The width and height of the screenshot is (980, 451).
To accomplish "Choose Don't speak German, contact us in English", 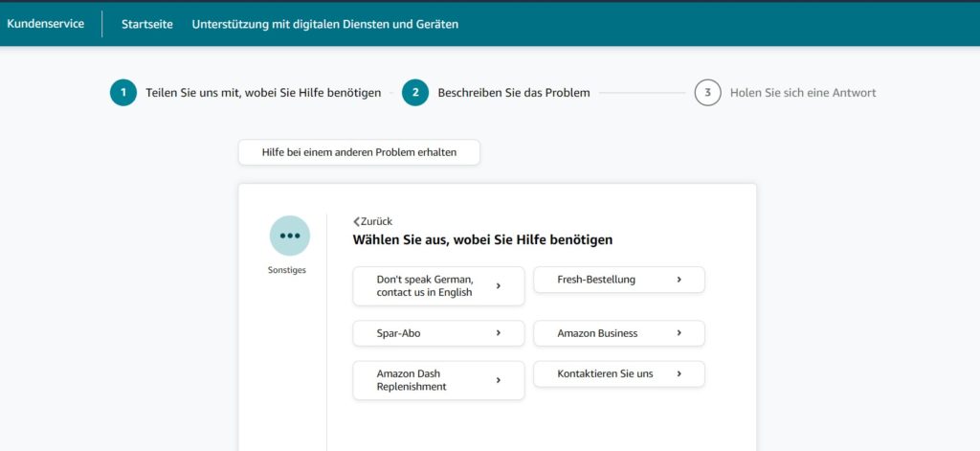I will (438, 286).
